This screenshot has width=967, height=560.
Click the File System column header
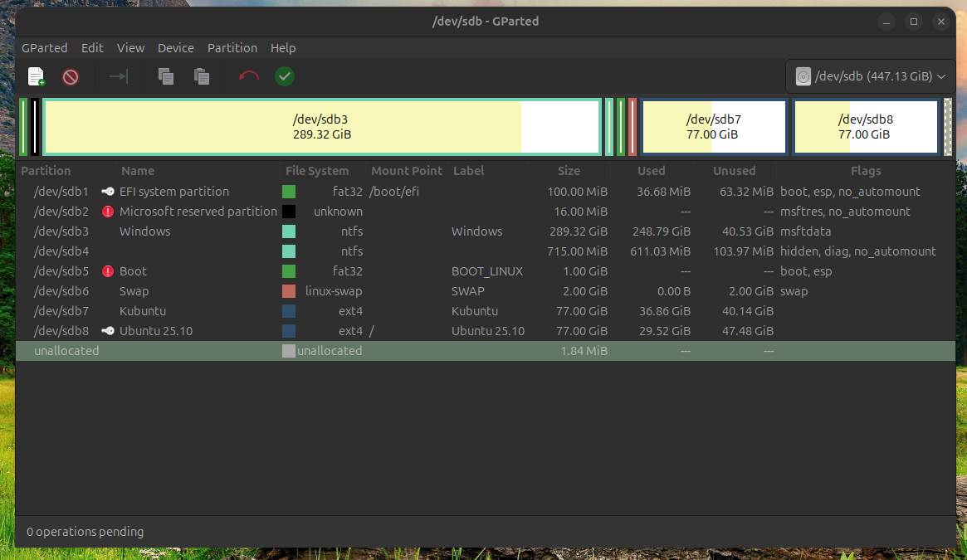pyautogui.click(x=317, y=171)
